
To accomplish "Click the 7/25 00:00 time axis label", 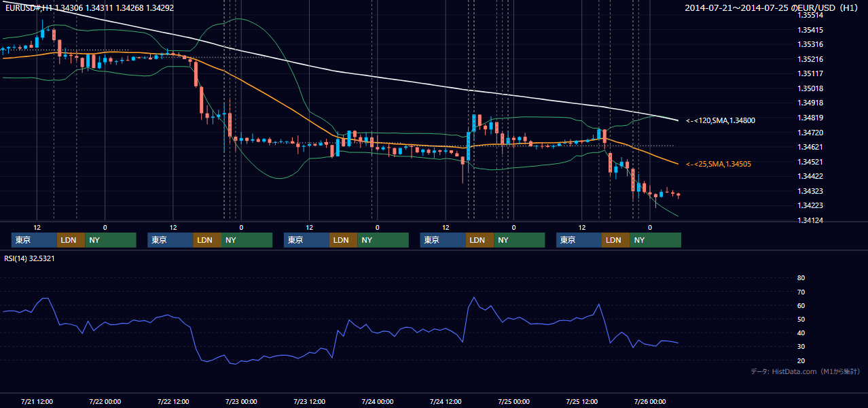I will pyautogui.click(x=513, y=401).
